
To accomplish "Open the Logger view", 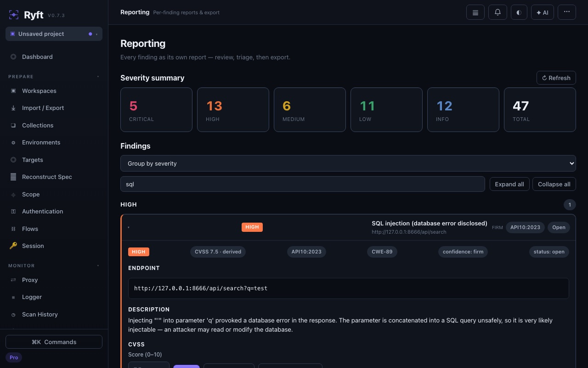I will click(54, 297).
